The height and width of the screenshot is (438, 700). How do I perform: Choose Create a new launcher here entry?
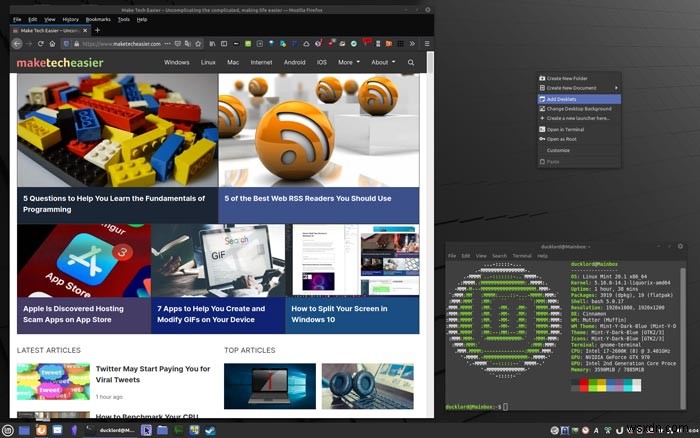click(x=579, y=118)
